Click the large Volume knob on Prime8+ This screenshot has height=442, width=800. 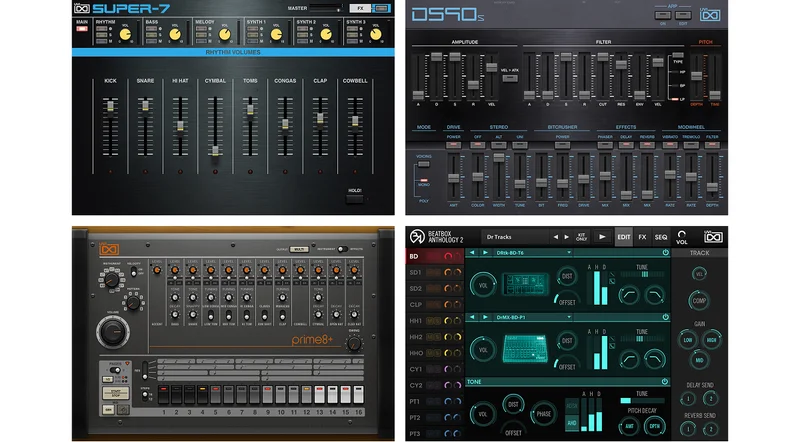[x=113, y=332]
